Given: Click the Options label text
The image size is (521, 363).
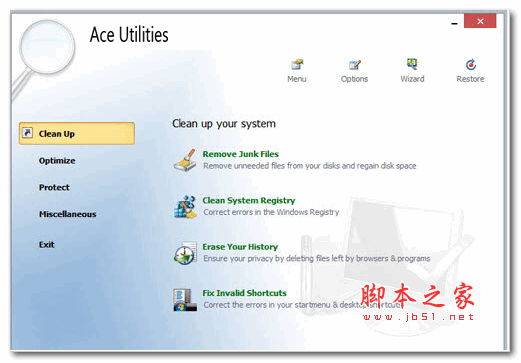Looking at the screenshot, I should pyautogui.click(x=354, y=79).
